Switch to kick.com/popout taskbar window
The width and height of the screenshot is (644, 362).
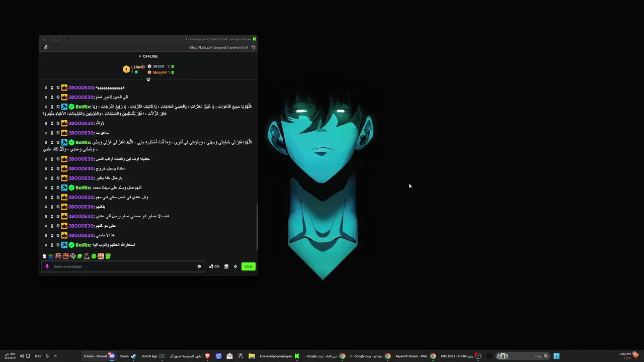[280, 356]
